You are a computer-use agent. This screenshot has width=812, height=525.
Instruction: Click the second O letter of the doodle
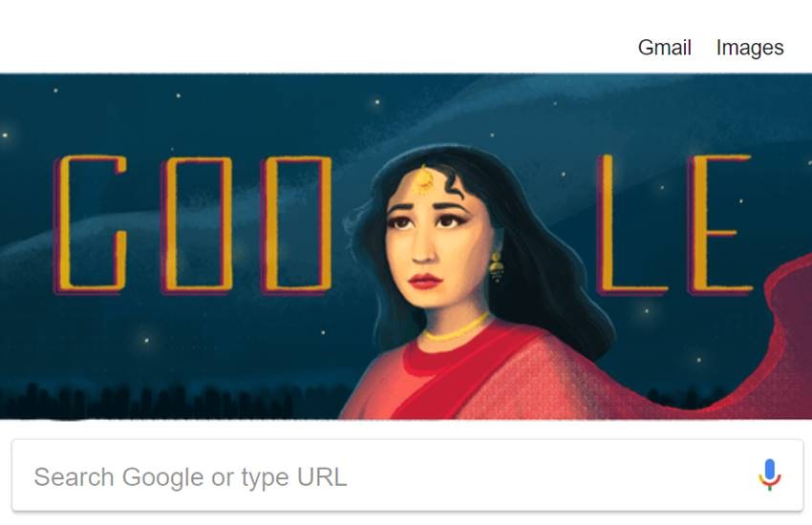(x=297, y=224)
